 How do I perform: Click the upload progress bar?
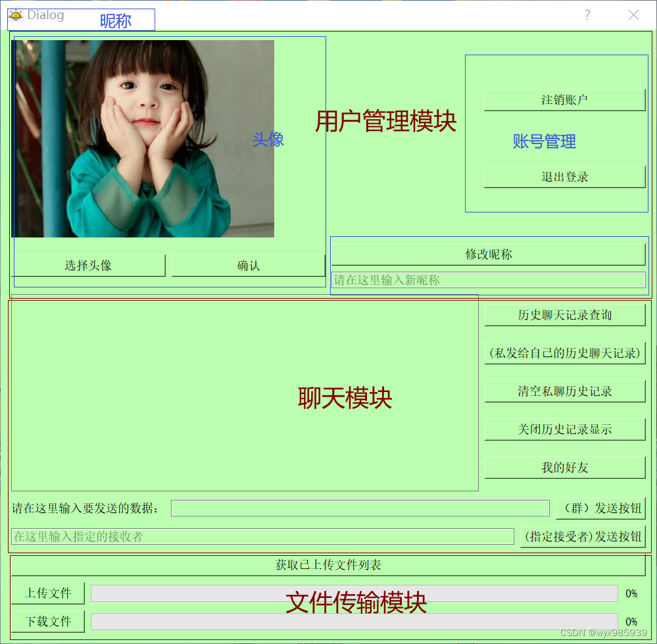[x=354, y=593]
